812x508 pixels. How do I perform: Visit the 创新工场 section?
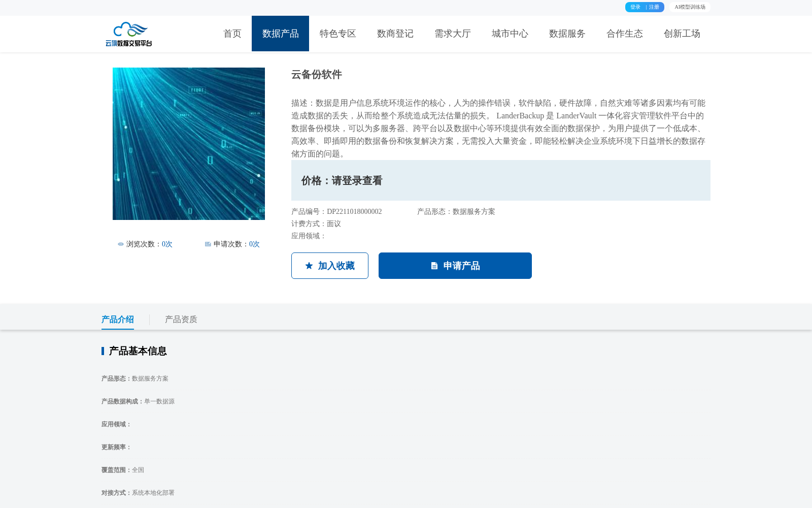coord(682,34)
